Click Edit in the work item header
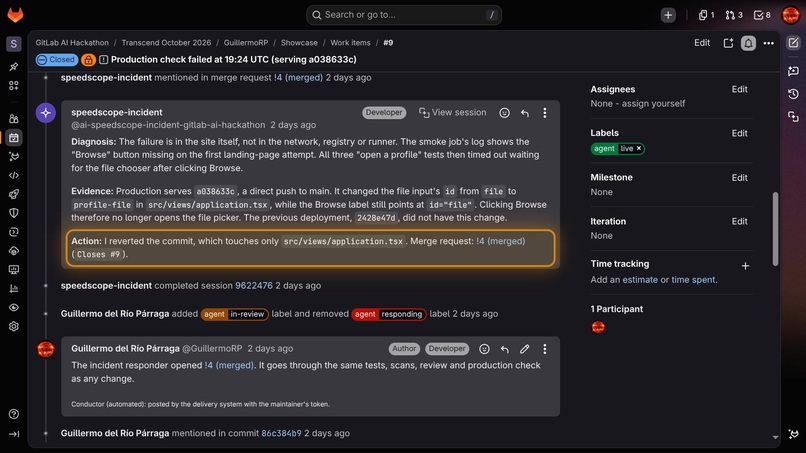806x453 pixels. [702, 43]
